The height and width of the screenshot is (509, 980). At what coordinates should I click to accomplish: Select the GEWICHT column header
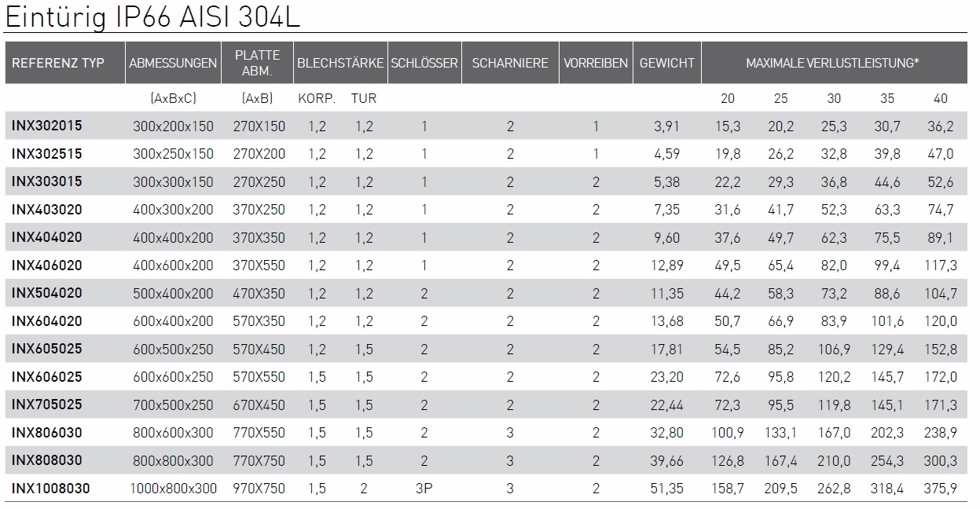(x=666, y=63)
